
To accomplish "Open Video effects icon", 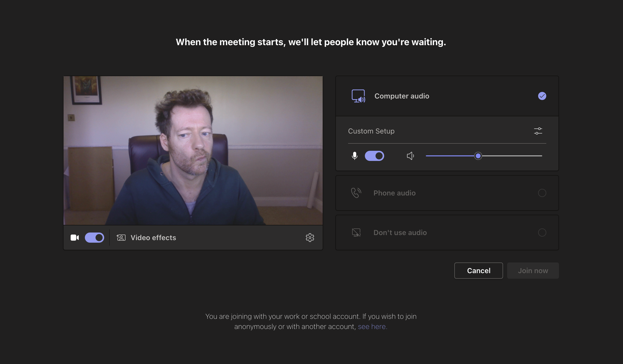I will click(x=121, y=238).
